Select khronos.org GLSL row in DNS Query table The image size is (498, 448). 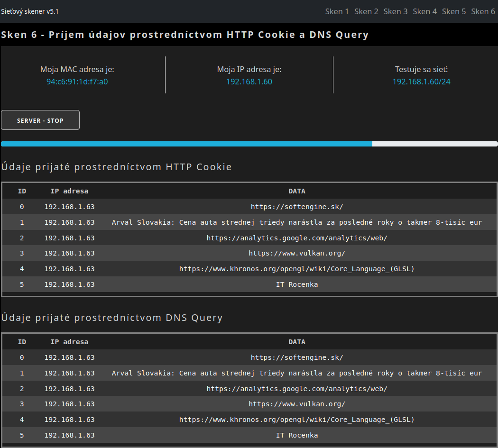point(297,420)
